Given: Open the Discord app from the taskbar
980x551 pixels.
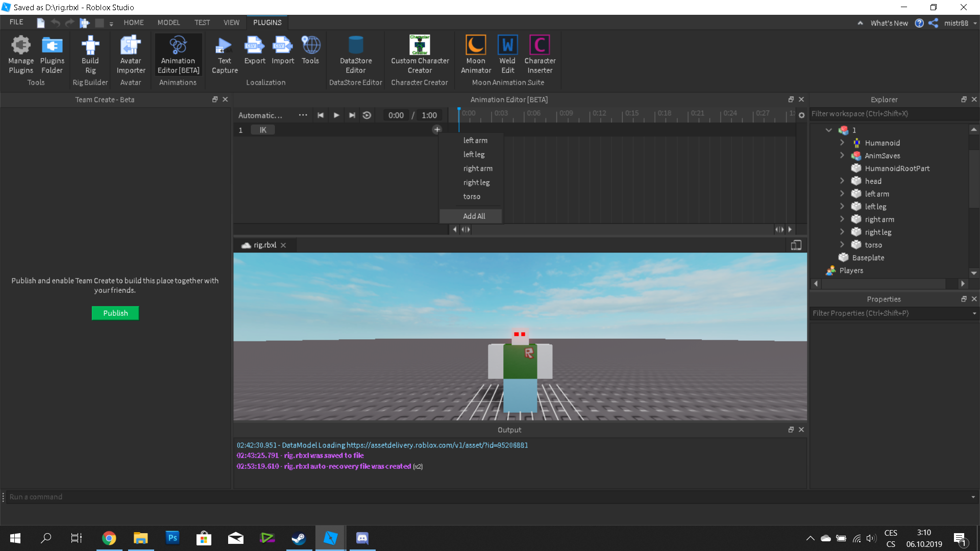Looking at the screenshot, I should [x=362, y=538].
